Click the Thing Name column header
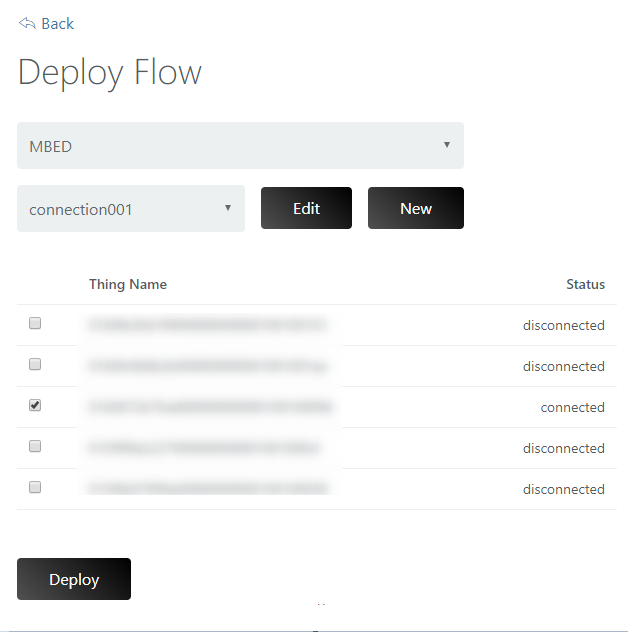628x632 pixels. (128, 284)
